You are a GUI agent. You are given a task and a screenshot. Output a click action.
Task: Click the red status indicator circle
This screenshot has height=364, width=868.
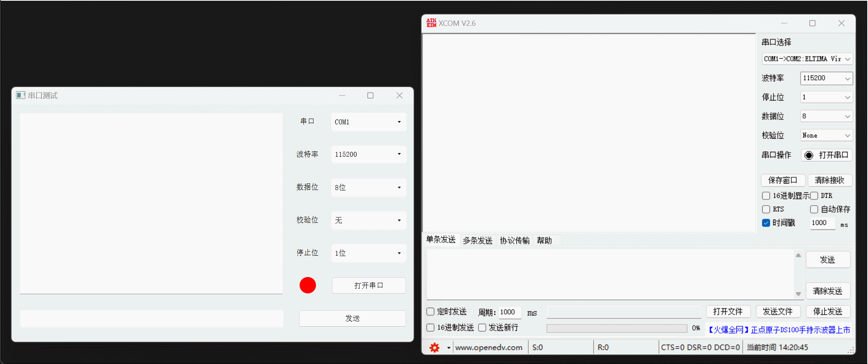coord(308,285)
